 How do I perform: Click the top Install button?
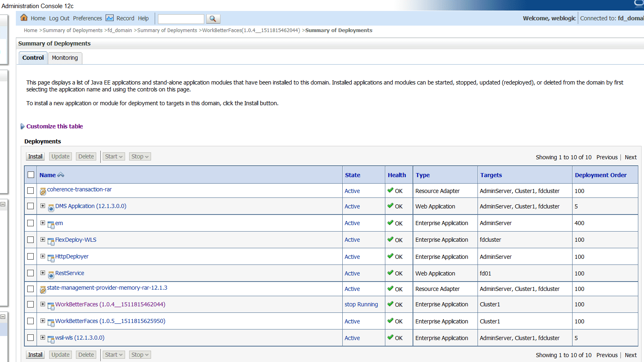click(x=35, y=156)
